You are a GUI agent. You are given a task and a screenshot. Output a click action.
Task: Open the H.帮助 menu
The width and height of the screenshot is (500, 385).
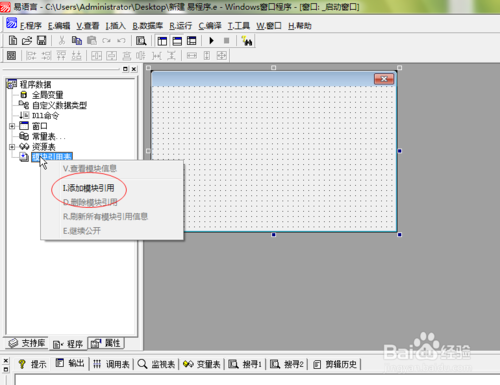[300, 26]
